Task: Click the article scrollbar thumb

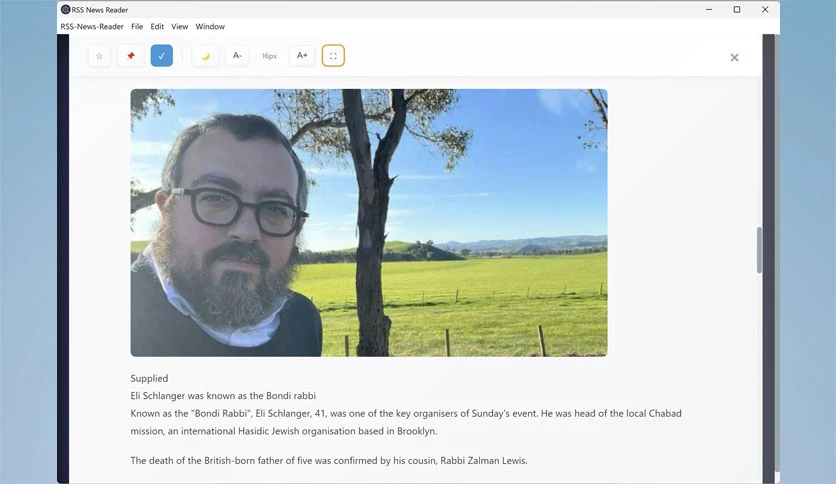Action: click(759, 250)
